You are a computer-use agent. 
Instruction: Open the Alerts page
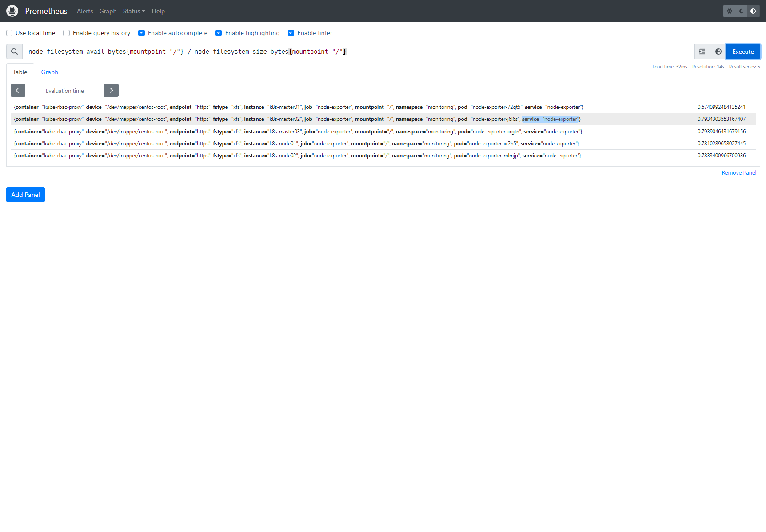tap(85, 11)
